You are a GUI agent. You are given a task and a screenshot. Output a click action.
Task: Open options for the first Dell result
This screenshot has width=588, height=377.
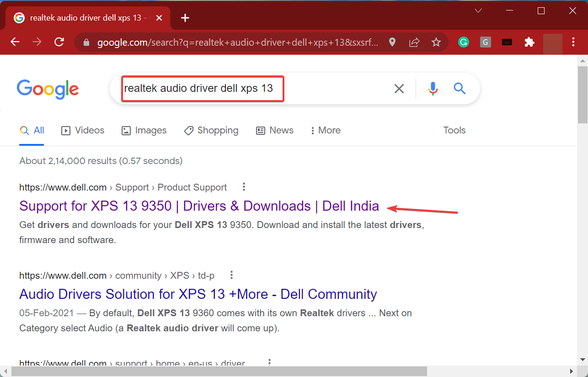pos(244,187)
